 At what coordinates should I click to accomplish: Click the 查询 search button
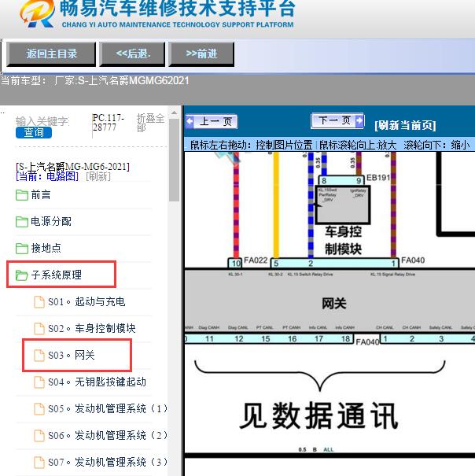pyautogui.click(x=34, y=133)
